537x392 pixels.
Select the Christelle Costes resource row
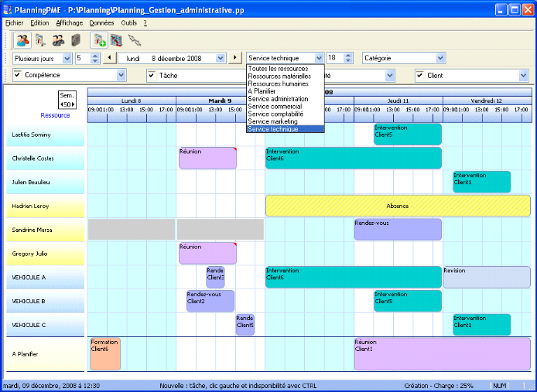click(45, 159)
